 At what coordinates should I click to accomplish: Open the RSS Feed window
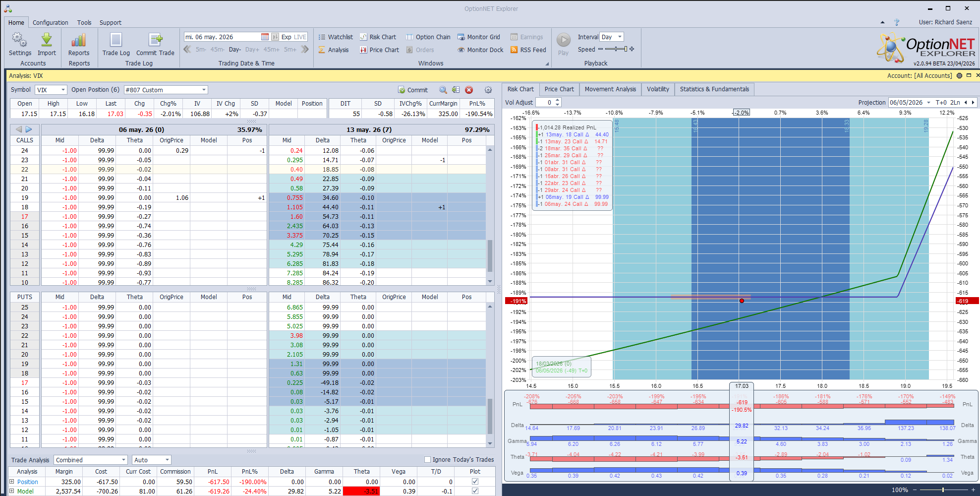point(528,50)
